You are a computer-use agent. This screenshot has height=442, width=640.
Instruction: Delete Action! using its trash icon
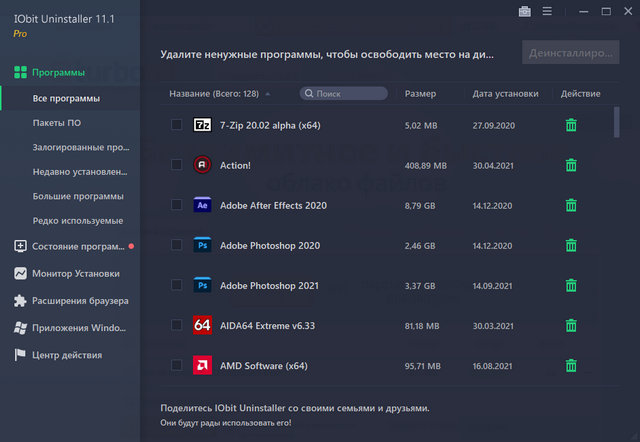tap(571, 165)
